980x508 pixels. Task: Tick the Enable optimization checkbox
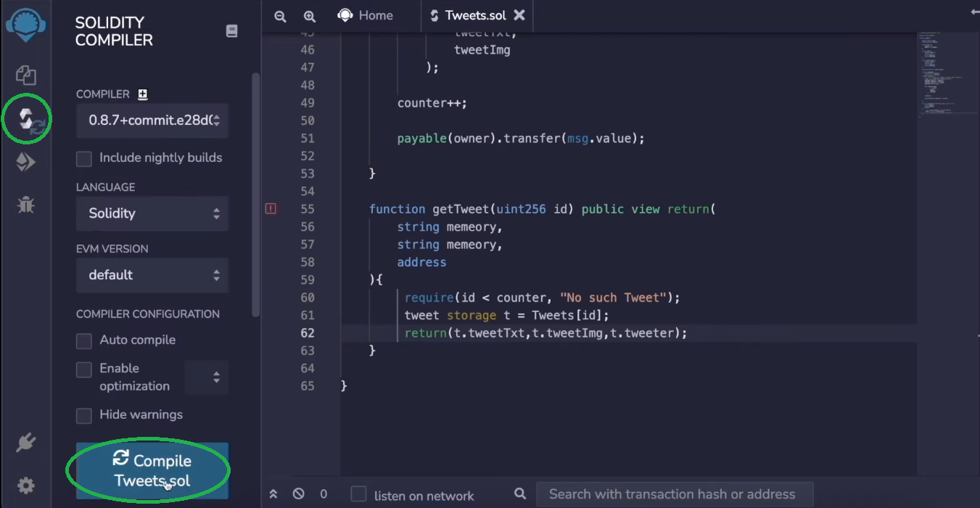(x=84, y=369)
